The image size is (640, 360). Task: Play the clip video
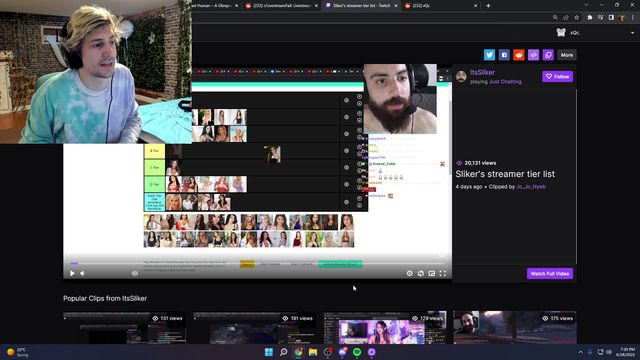(x=72, y=273)
